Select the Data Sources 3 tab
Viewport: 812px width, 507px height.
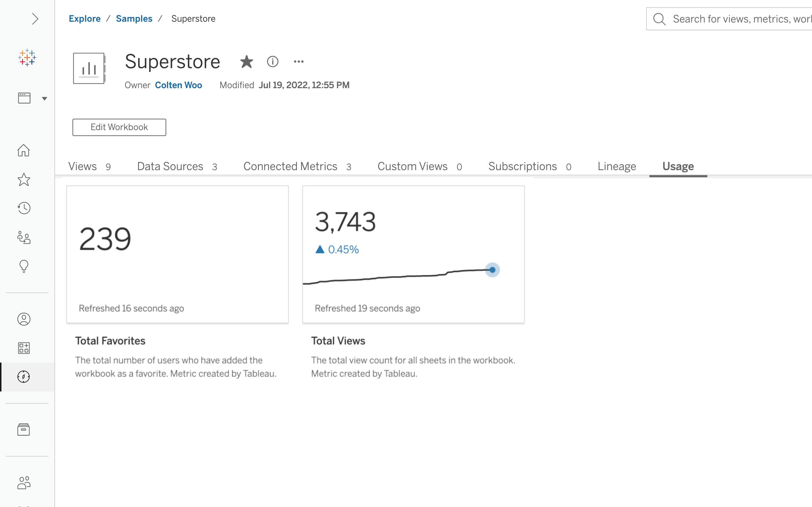pos(177,166)
